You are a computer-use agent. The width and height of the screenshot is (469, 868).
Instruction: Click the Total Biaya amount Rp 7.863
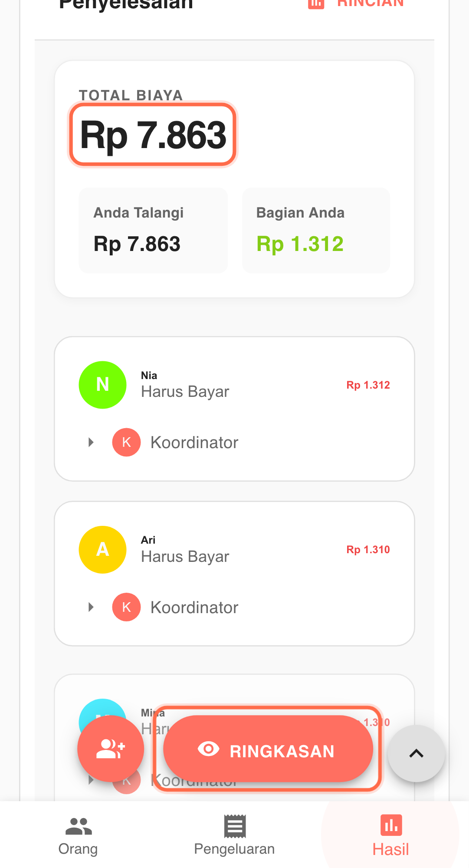[153, 135]
